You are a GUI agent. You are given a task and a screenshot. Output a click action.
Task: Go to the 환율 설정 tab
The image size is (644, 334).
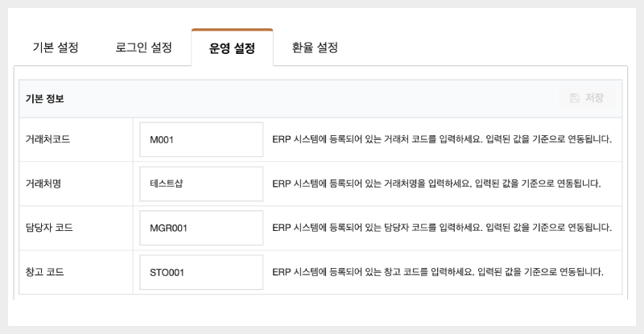pos(316,47)
